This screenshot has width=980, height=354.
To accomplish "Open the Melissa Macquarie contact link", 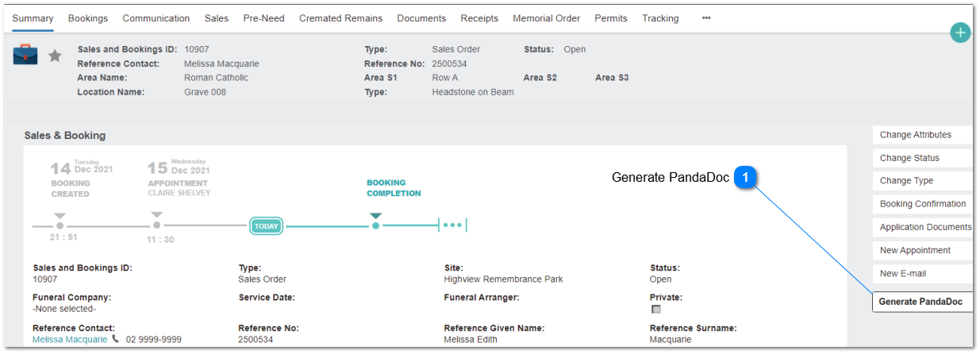I will click(70, 339).
